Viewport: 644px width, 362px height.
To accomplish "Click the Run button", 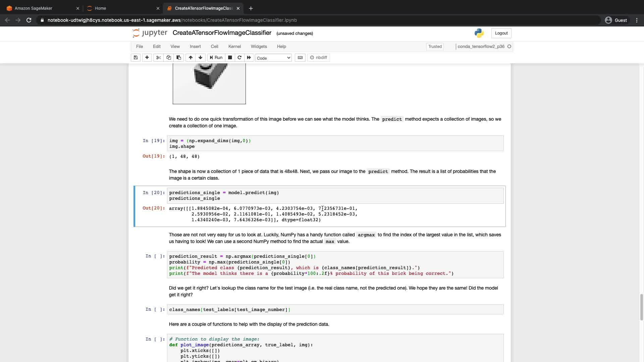I will point(216,58).
